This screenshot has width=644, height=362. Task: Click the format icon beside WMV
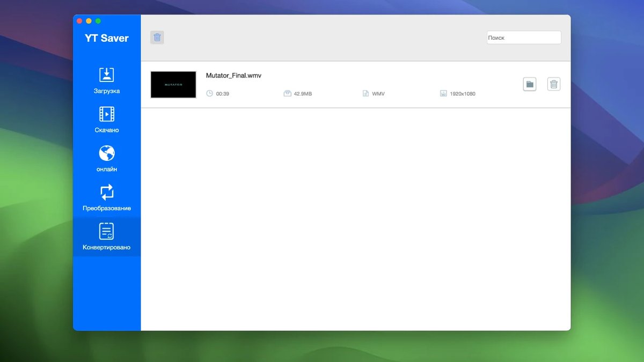point(366,94)
